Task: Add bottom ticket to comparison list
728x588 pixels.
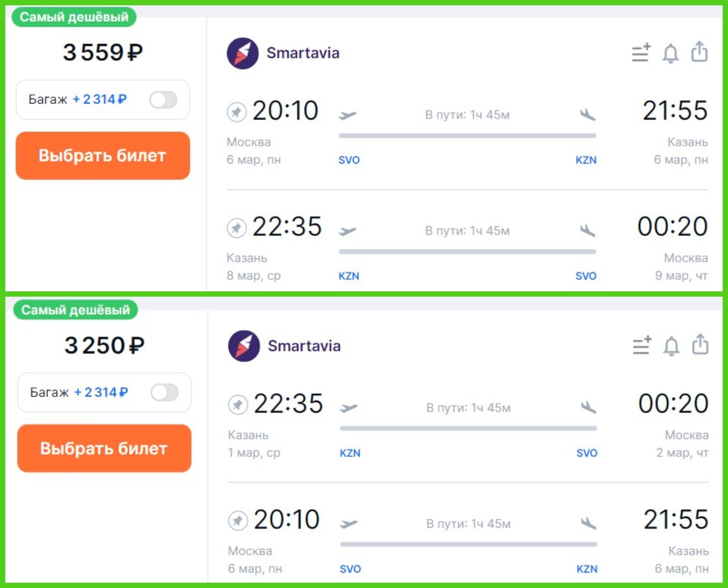Action: tap(642, 346)
